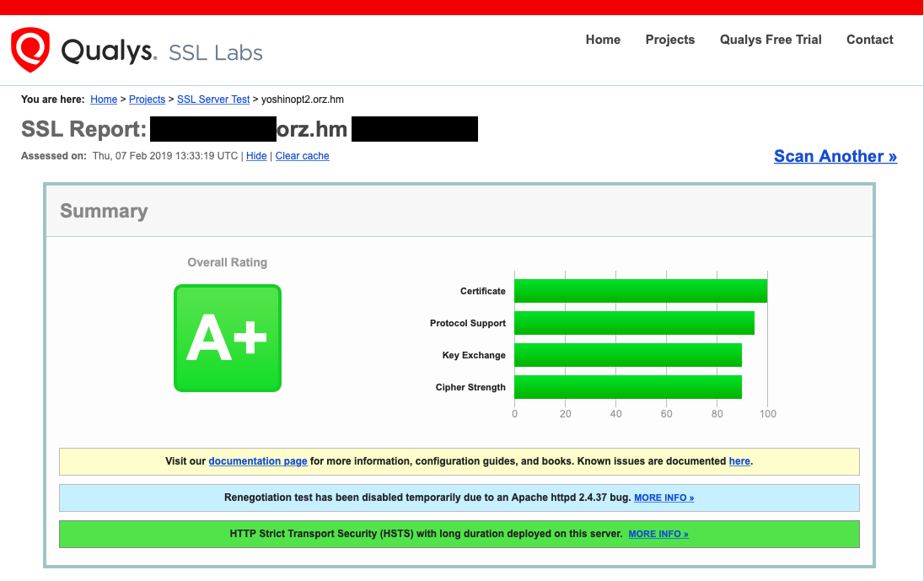This screenshot has height=581, width=924.
Task: Click the 'Key Exchange' chart label
Action: click(x=474, y=355)
